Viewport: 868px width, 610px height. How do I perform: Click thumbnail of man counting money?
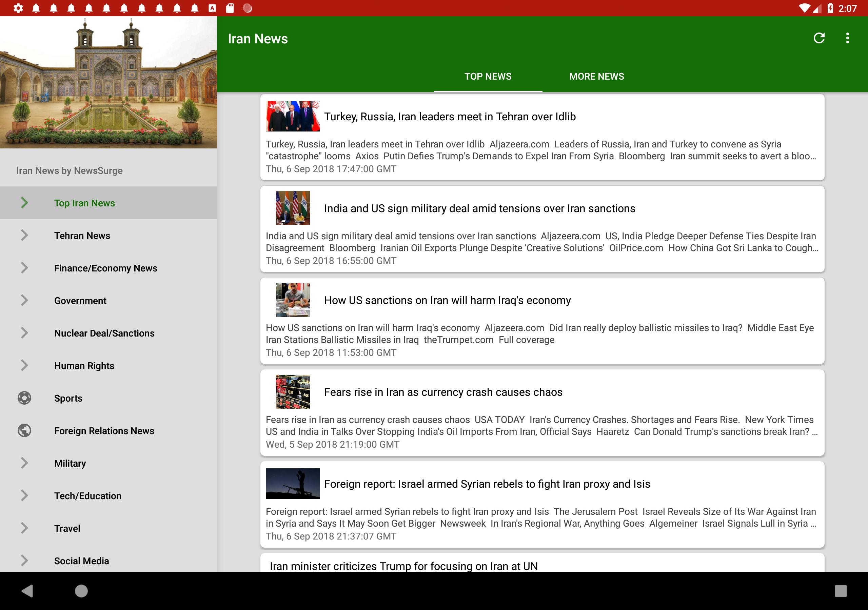(x=293, y=300)
